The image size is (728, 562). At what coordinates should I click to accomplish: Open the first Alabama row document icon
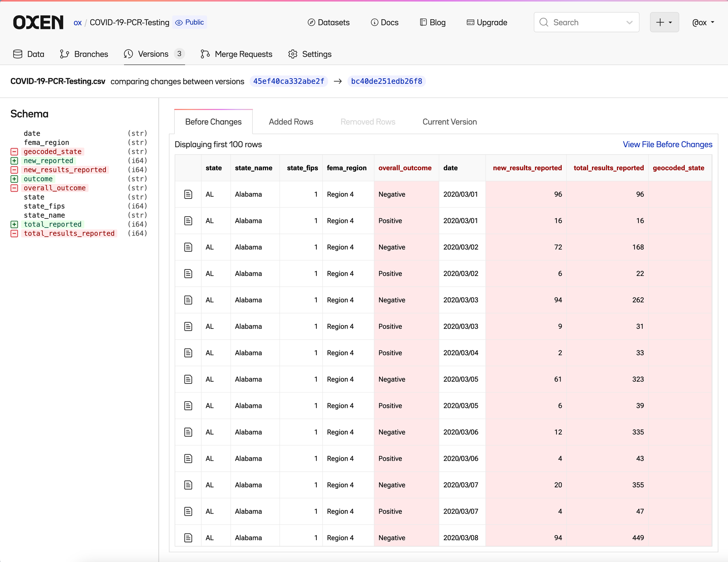188,194
